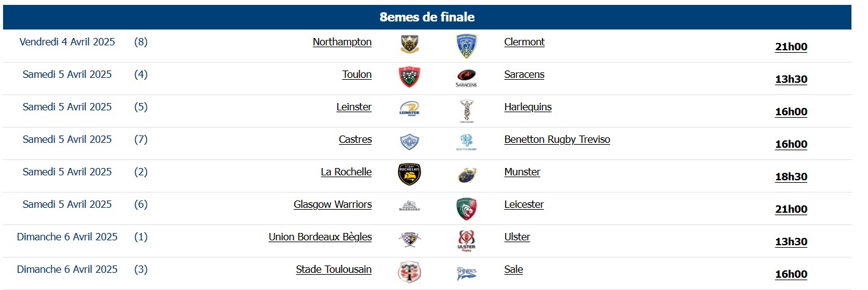The height and width of the screenshot is (290, 868).
Task: Click the Saracens logo icon
Action: click(x=466, y=78)
